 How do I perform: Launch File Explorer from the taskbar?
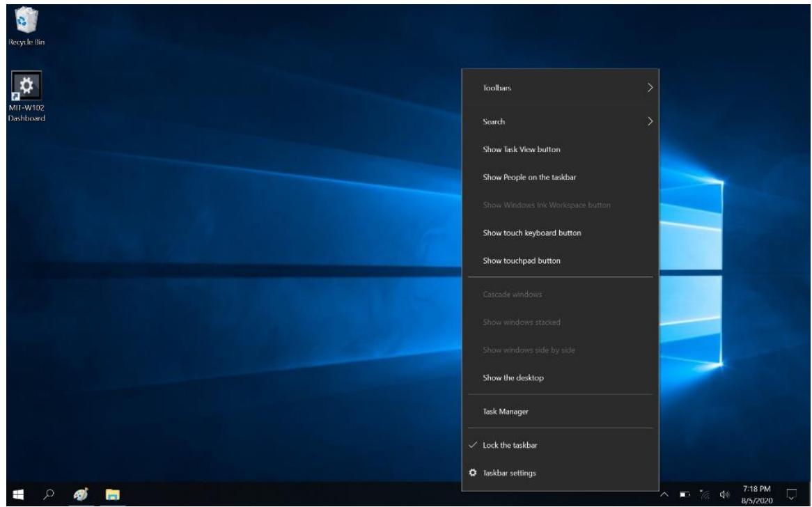click(111, 494)
